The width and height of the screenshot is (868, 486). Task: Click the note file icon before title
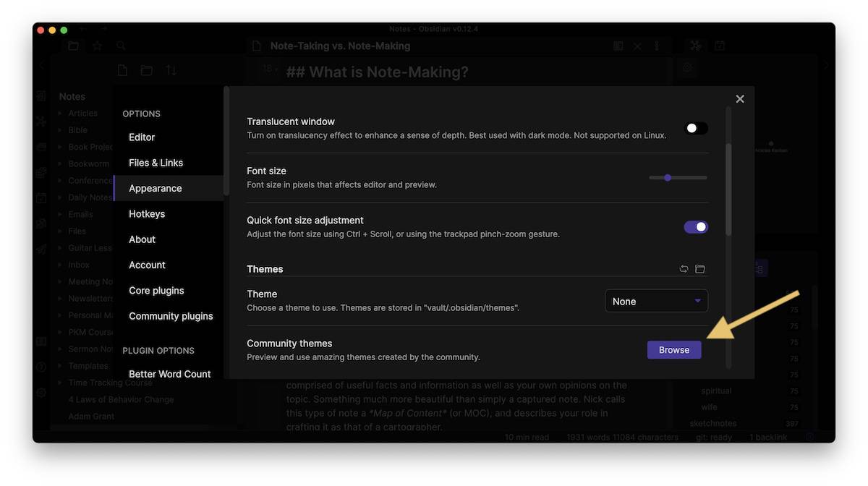pos(256,46)
